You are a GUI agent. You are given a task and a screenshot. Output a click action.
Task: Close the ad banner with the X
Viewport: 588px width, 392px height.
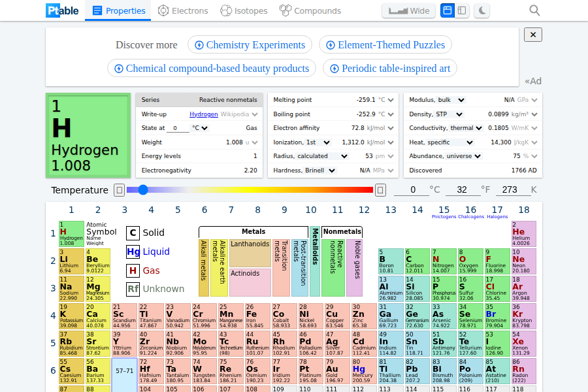coord(533,35)
